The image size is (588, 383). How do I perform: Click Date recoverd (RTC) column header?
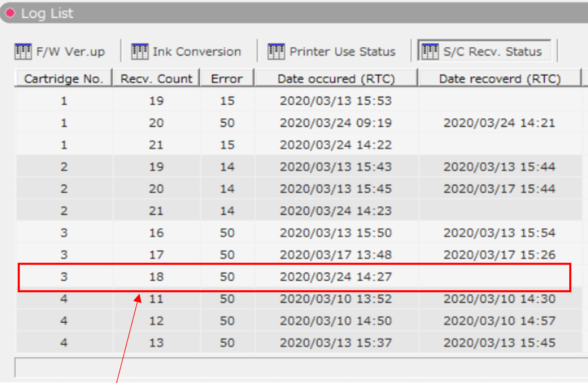pos(499,79)
